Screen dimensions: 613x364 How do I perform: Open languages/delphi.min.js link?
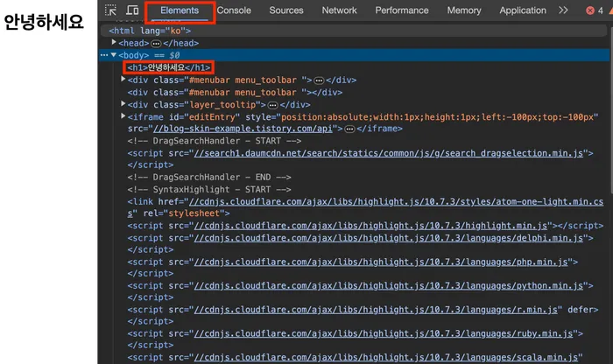point(389,238)
